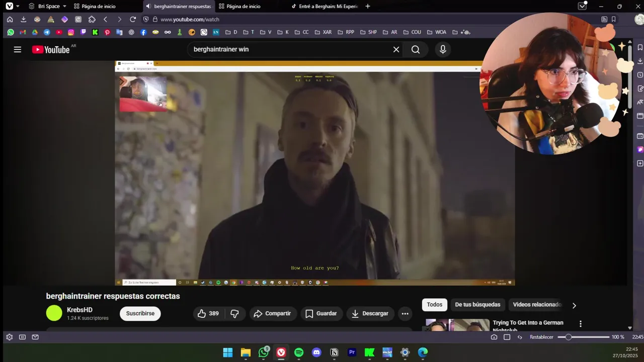Capture page with camera icon
This screenshot has height=362, width=644.
[x=494, y=337]
